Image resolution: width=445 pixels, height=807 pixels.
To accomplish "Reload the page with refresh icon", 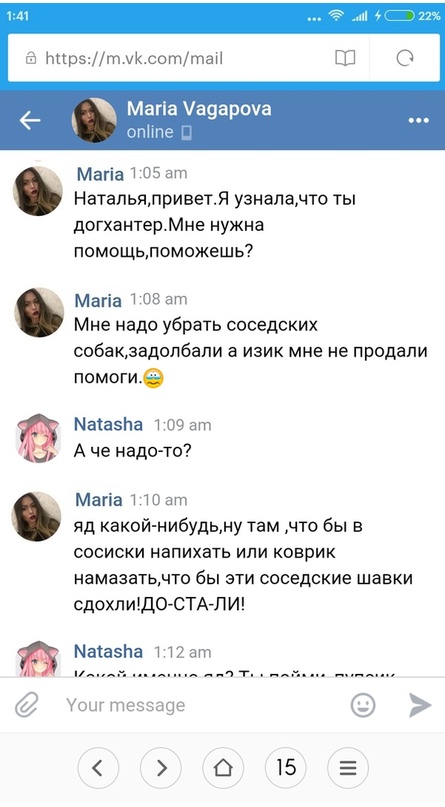I will click(x=405, y=58).
